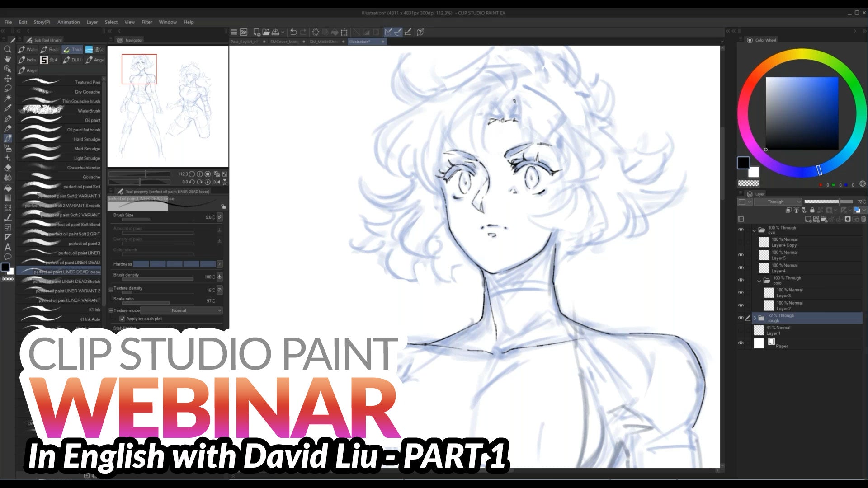Choose the Eraser tool

pyautogui.click(x=8, y=168)
